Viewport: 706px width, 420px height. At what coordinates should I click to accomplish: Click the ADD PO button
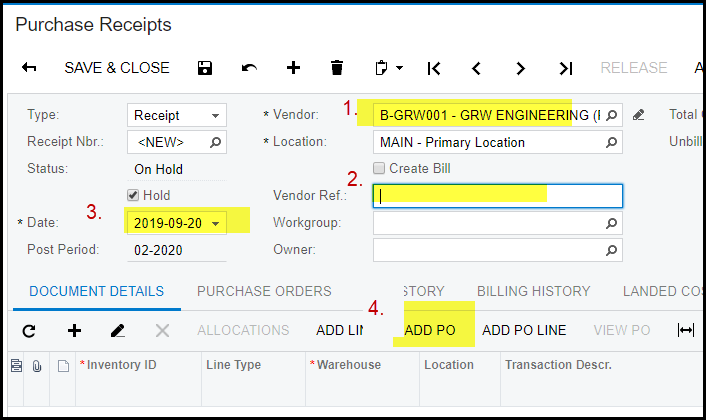click(x=431, y=330)
